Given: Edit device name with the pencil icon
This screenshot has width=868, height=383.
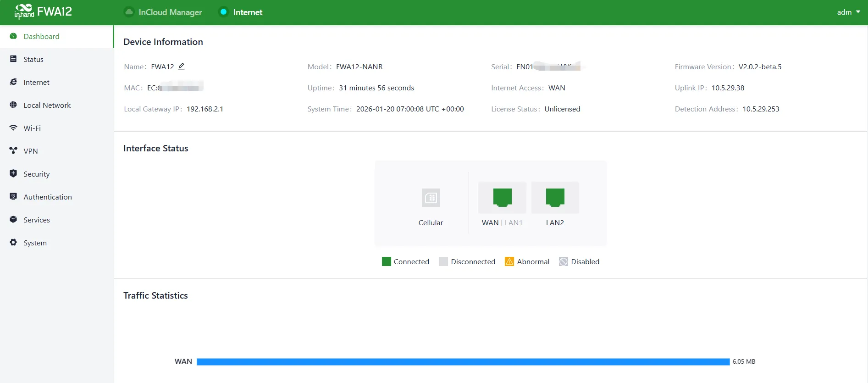Looking at the screenshot, I should [x=181, y=67].
